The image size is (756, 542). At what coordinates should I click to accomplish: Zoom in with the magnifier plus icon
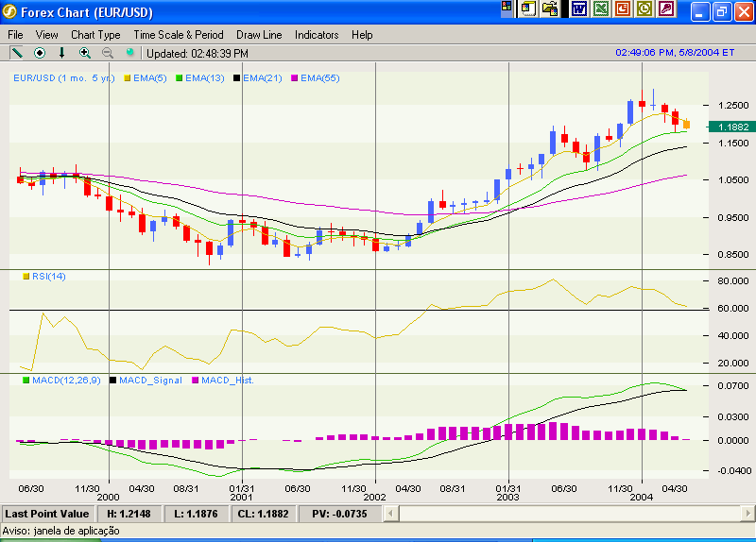tap(85, 53)
